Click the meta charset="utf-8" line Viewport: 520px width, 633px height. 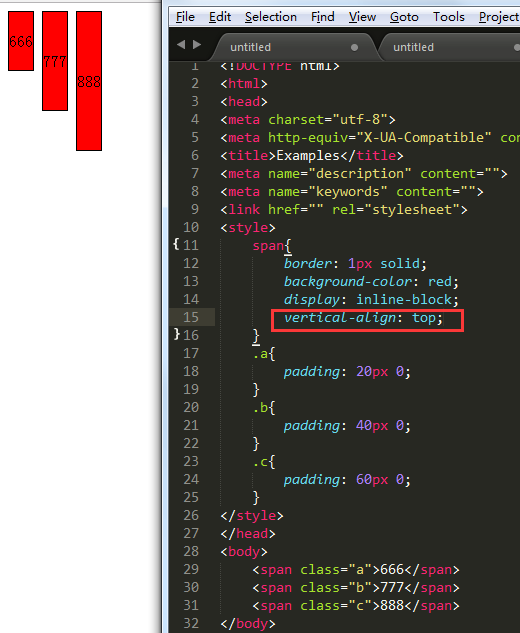tap(308, 119)
